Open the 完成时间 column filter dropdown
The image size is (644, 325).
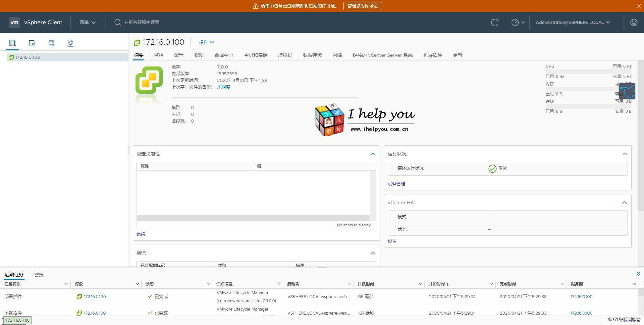[x=562, y=284]
